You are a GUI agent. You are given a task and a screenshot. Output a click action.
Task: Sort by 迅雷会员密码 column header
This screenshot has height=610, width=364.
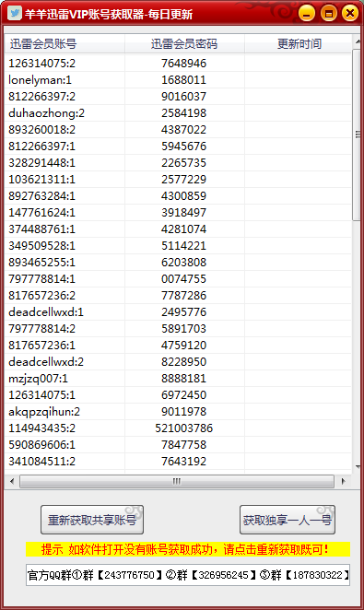click(184, 43)
